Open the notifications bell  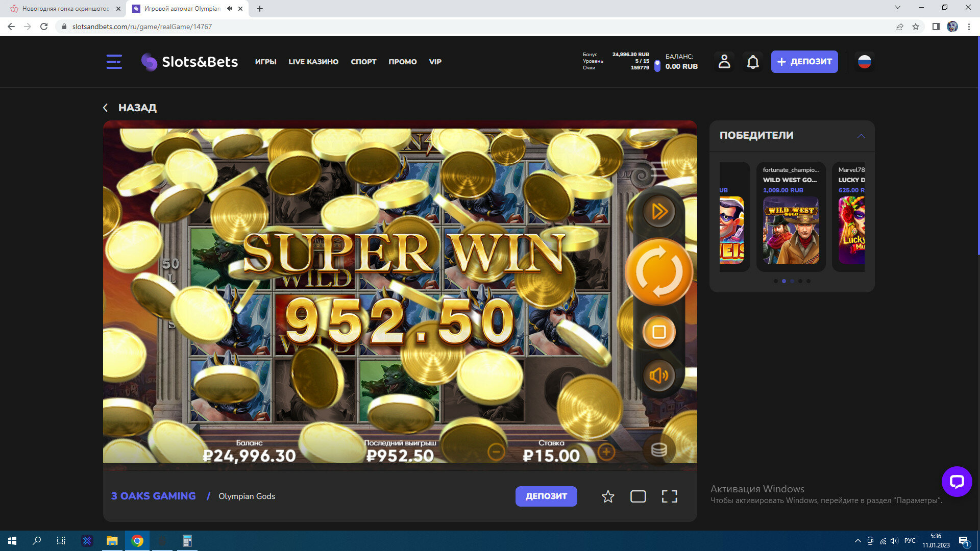[x=753, y=62]
